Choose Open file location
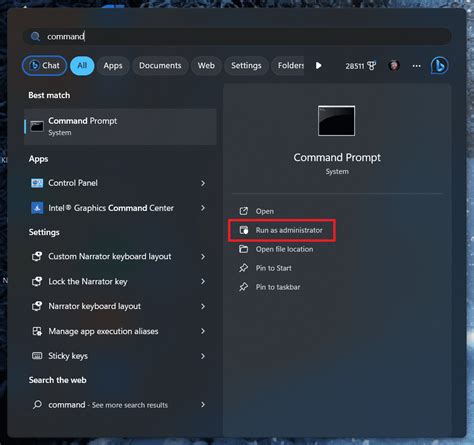 [284, 249]
